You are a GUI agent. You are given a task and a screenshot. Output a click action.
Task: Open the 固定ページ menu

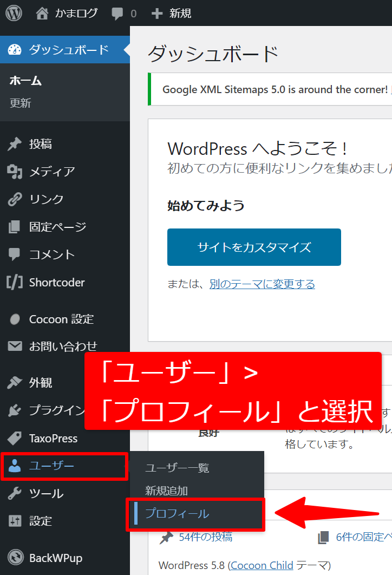pos(65,227)
